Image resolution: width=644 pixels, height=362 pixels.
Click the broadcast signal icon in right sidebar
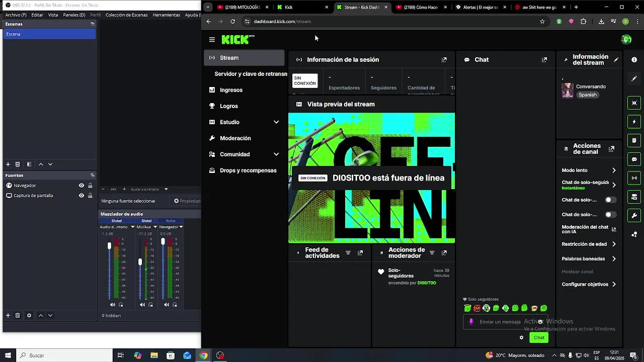click(634, 178)
